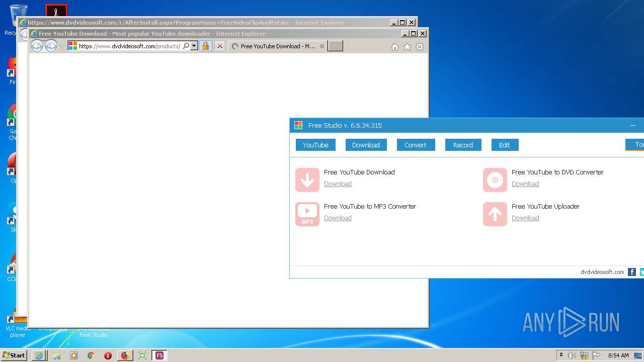This screenshot has width=644, height=362.
Task: Expand the recent pages dropdown beside forward button
Action: pos(62,46)
